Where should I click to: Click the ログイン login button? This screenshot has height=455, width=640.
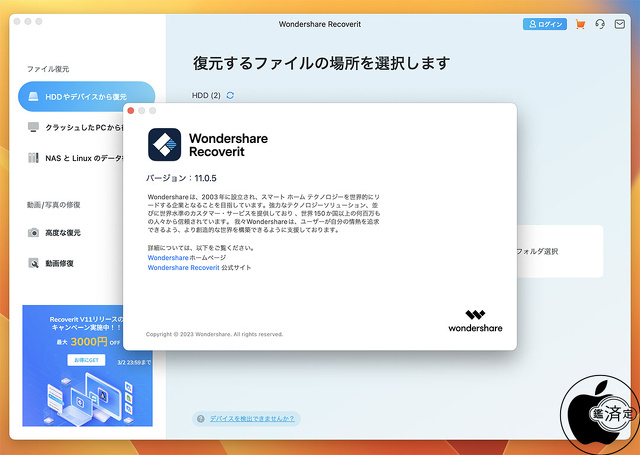[544, 24]
